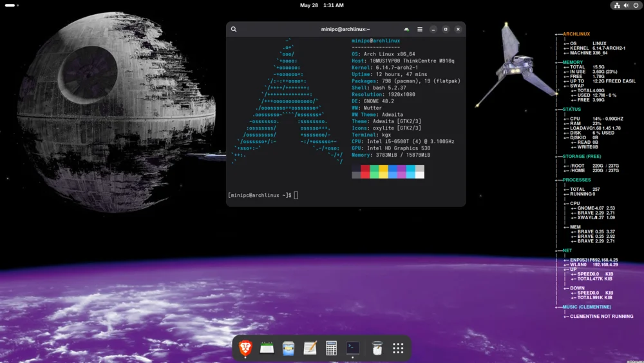Screen dimensions: 644x363
Task: Click the new tab icon in terminal header
Action: click(406, 29)
